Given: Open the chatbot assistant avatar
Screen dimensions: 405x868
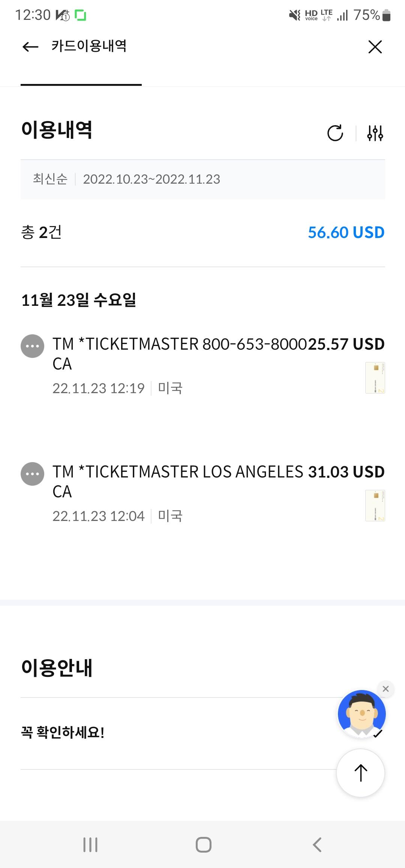Looking at the screenshot, I should tap(361, 713).
